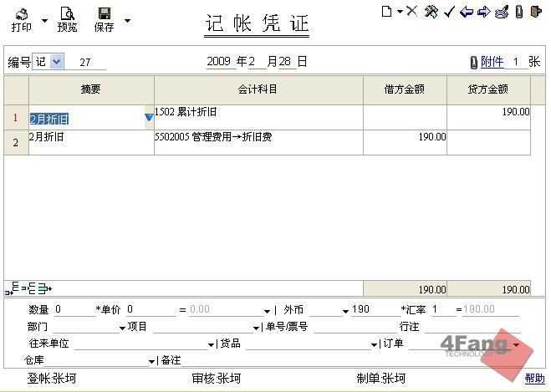Click the first insert-row icon below the table

12,288
